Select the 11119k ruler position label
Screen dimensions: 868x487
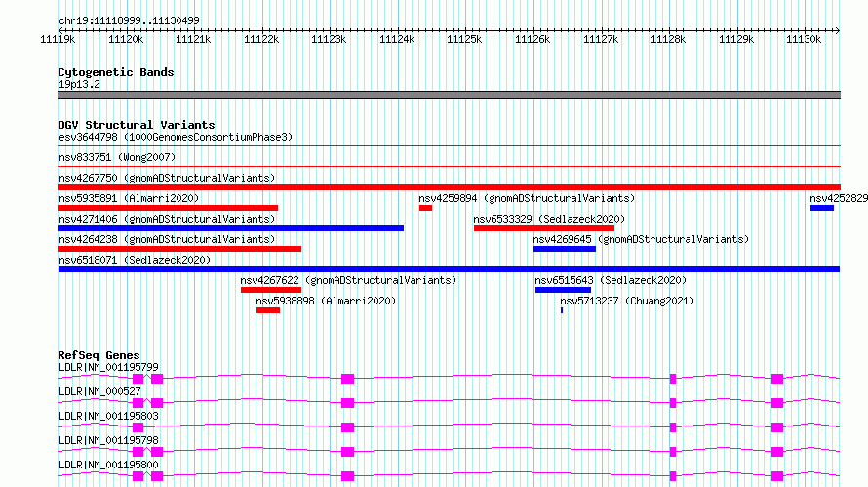pos(58,39)
